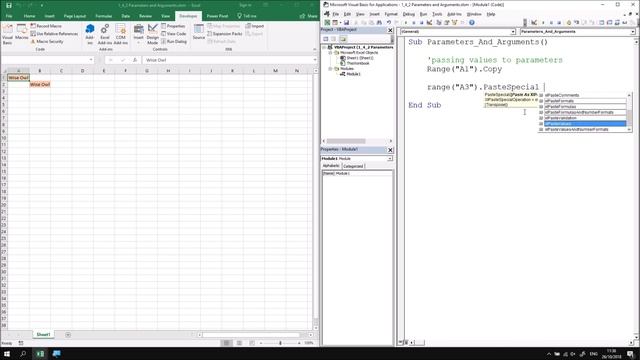Click Tell me search in Excel ribbon

tap(247, 16)
